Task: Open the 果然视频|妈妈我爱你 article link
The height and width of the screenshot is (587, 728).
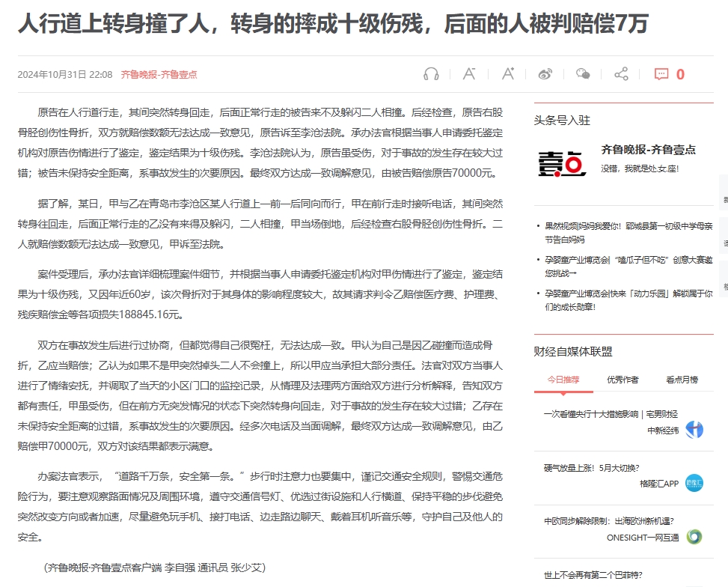Action: (x=628, y=233)
